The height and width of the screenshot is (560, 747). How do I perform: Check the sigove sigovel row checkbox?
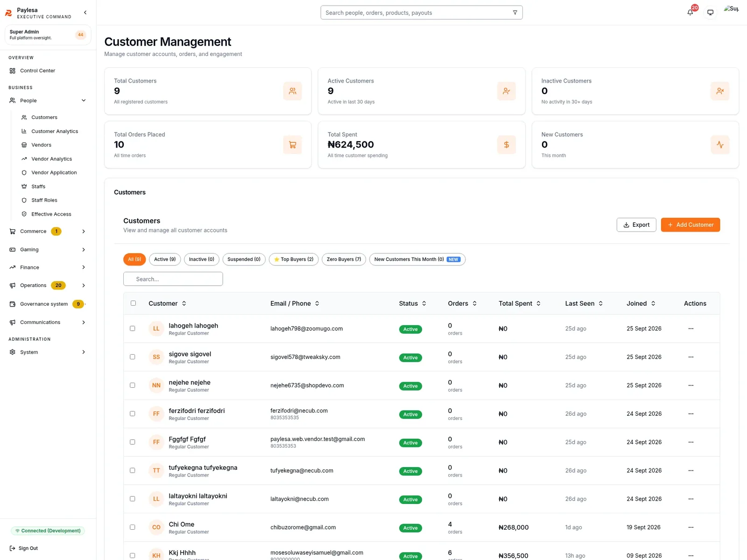coord(133,357)
